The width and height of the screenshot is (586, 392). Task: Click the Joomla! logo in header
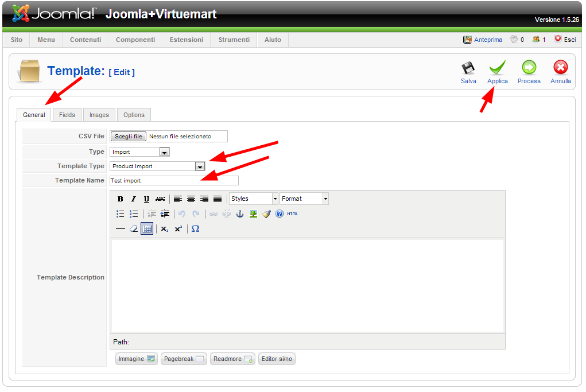click(x=54, y=14)
